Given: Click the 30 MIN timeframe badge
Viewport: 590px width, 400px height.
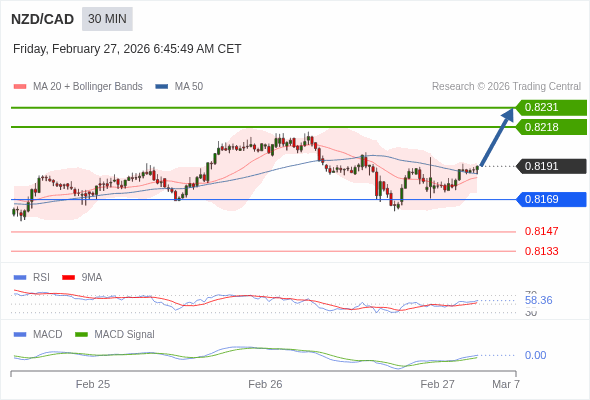Looking at the screenshot, I should (107, 19).
